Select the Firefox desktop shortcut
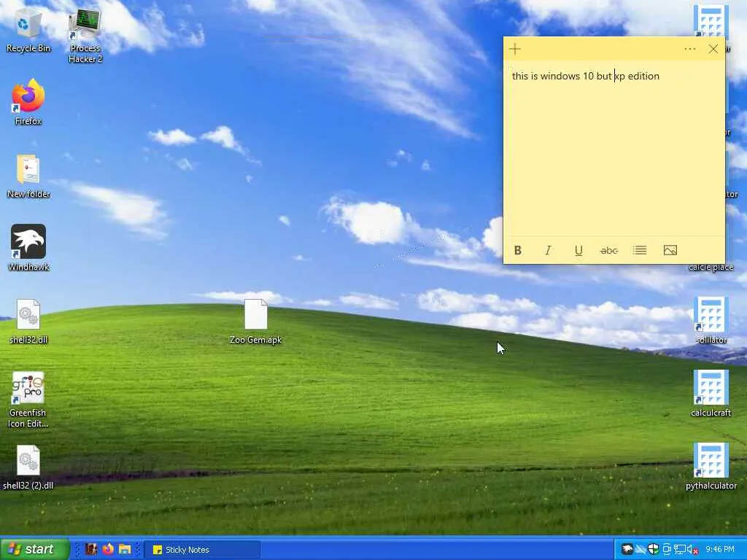Screen dimensions: 747x560 [x=28, y=103]
